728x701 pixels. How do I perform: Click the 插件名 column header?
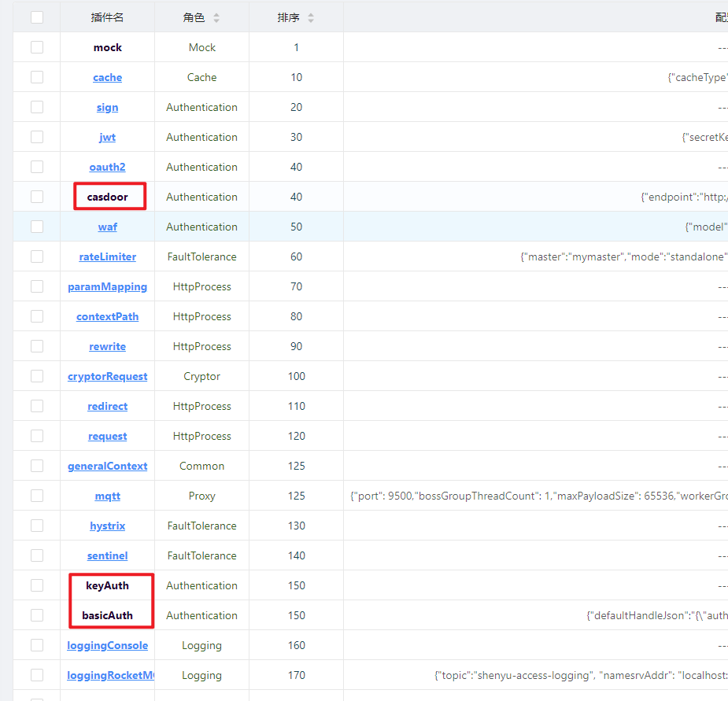107,17
